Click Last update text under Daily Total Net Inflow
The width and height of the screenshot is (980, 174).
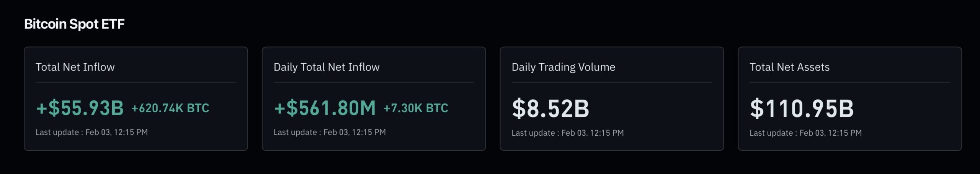(330, 132)
